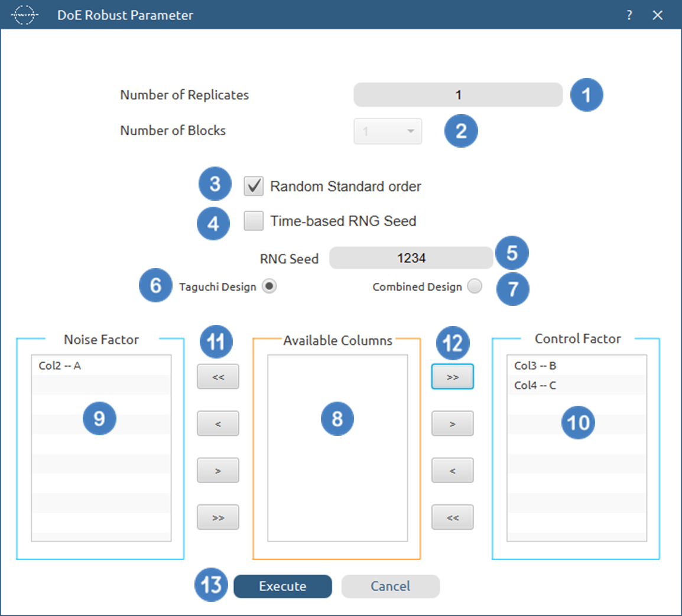
Task: Open the Number of Blocks dropdown
Action: (x=388, y=131)
